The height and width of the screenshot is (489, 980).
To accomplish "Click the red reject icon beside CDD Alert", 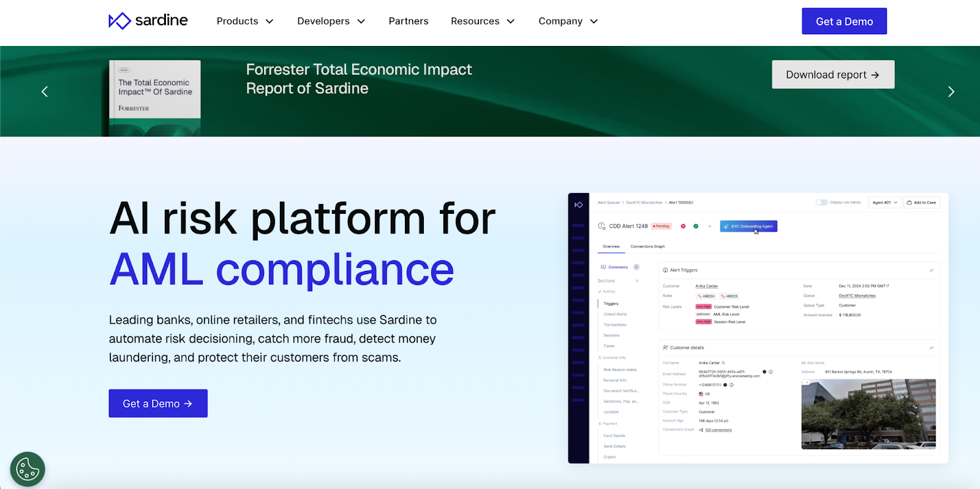I will pos(684,226).
